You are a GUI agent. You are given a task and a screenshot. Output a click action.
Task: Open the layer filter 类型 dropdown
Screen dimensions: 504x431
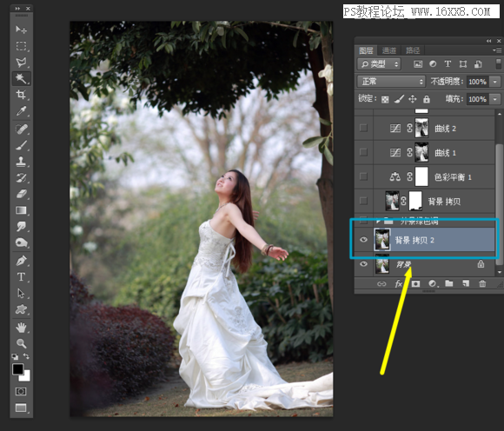click(379, 64)
